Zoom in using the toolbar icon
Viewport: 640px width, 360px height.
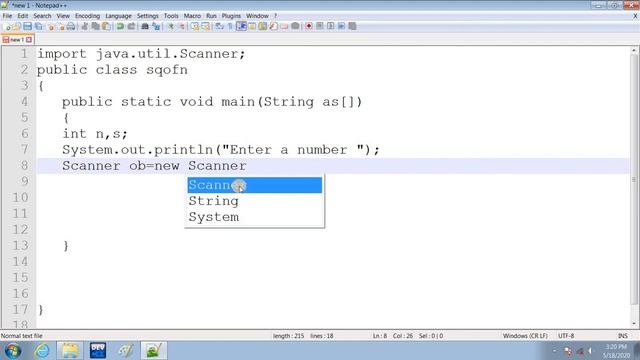tap(171, 26)
